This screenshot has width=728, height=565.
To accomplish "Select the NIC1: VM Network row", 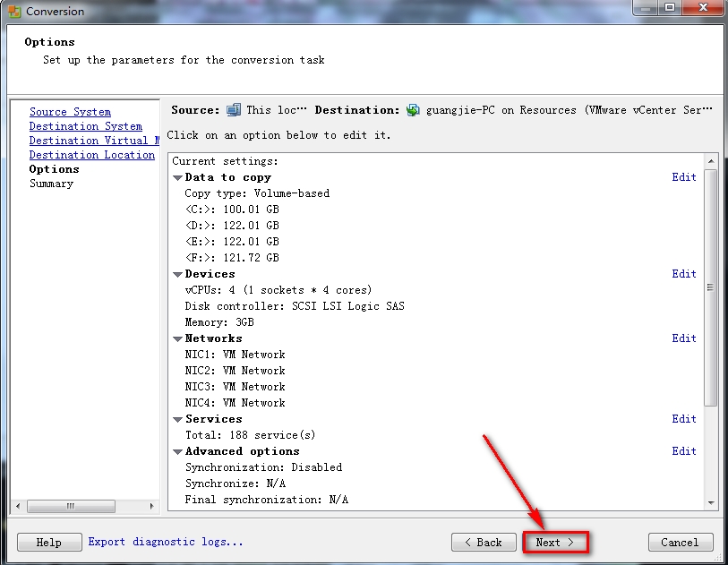I will coord(235,355).
